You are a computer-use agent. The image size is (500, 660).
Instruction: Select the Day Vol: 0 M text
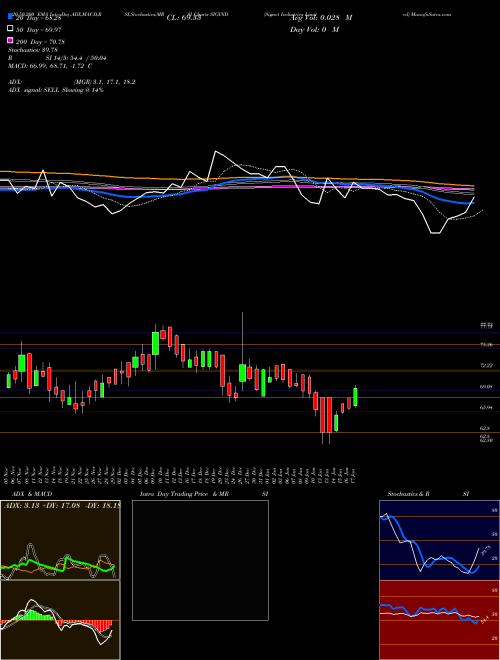pos(314,29)
